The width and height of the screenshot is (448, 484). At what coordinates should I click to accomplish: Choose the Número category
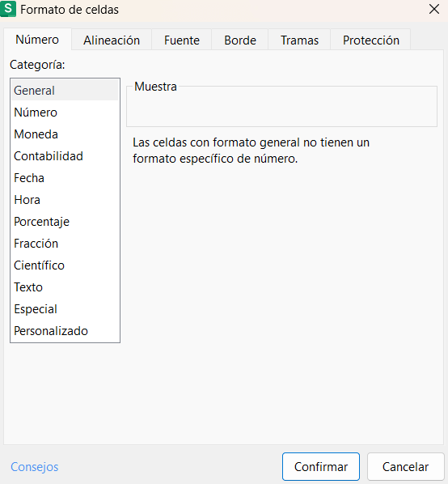tap(65, 113)
